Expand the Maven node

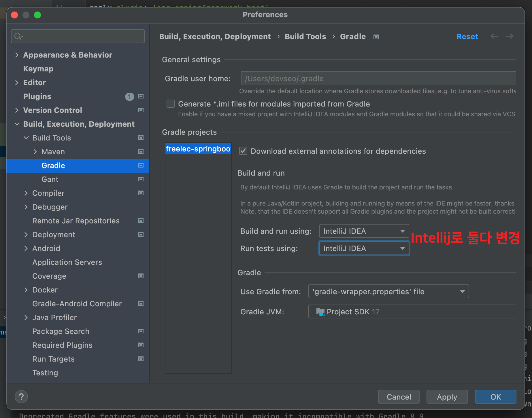[x=35, y=151]
